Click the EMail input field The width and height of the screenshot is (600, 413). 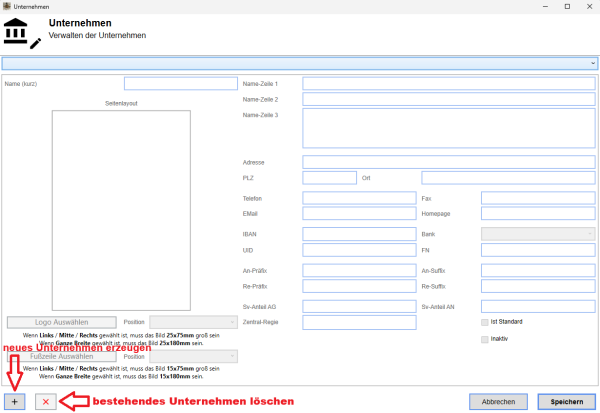pyautogui.click(x=359, y=213)
